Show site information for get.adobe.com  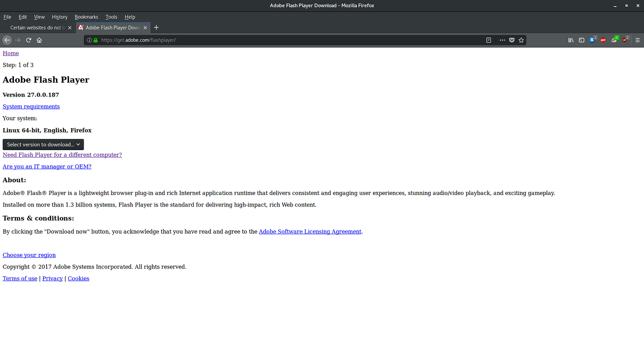click(x=90, y=40)
